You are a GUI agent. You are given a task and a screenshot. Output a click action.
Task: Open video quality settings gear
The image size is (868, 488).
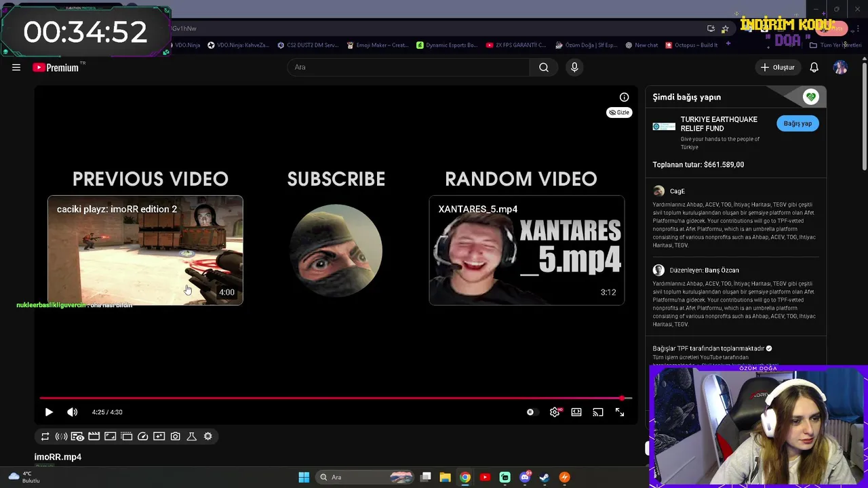555,412
